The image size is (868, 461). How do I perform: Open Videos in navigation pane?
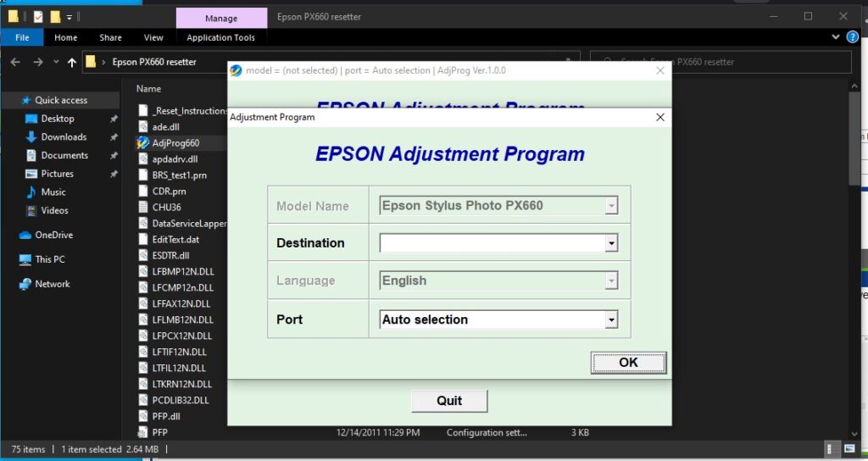[x=54, y=210]
